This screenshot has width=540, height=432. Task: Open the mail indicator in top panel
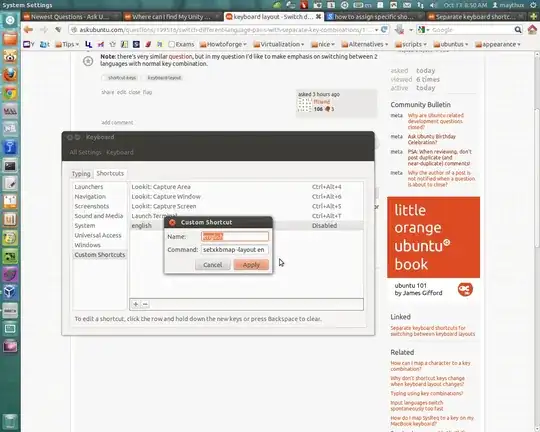(x=407, y=5)
